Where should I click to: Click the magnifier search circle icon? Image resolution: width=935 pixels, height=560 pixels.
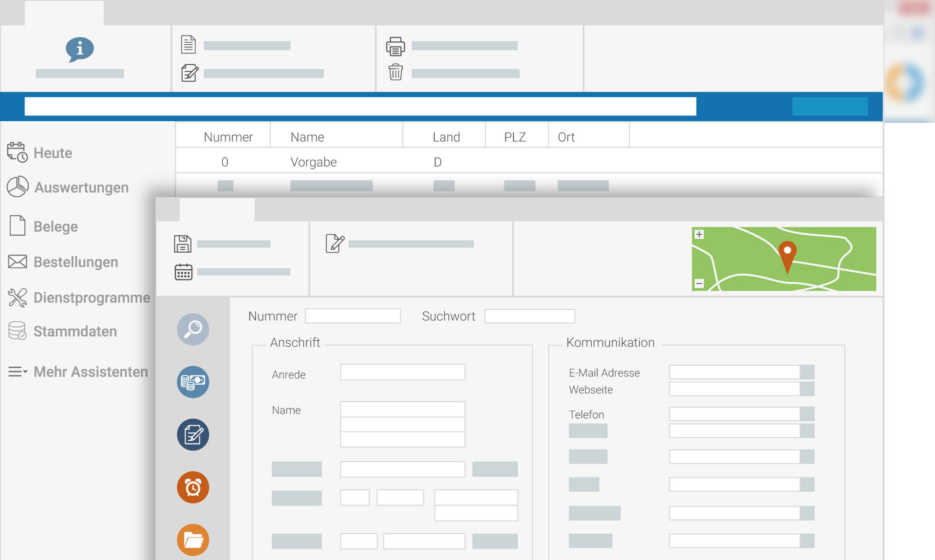tap(193, 329)
